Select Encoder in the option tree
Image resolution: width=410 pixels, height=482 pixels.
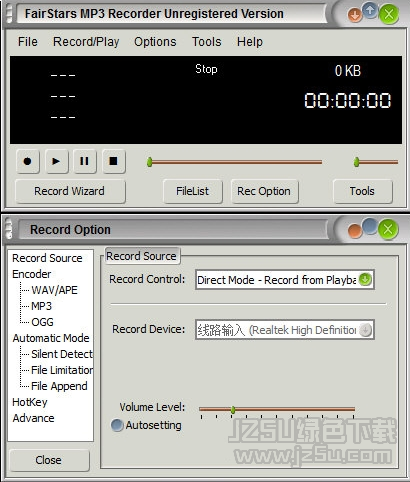tap(32, 274)
